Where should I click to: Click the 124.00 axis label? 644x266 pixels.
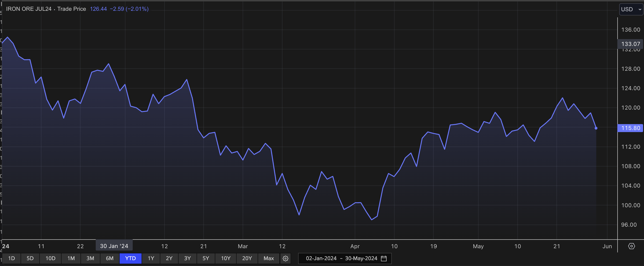(631, 88)
